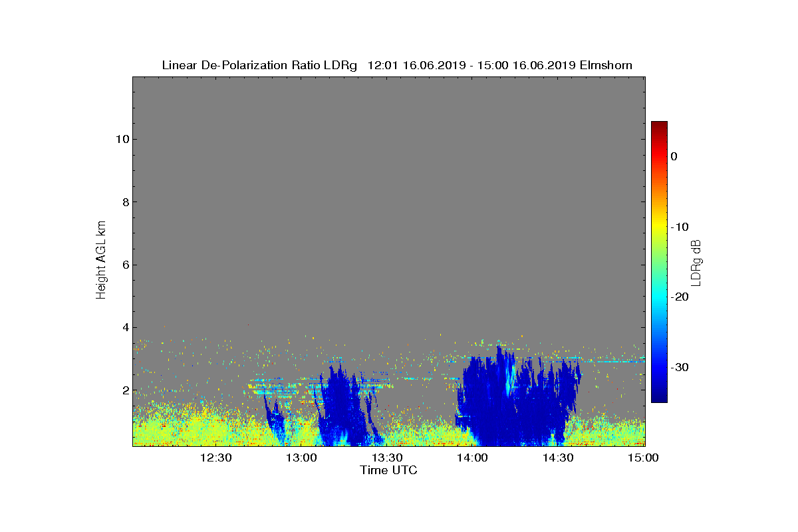Click the height label '6' on y-axis
This screenshot has width=798, height=532.
124,265
